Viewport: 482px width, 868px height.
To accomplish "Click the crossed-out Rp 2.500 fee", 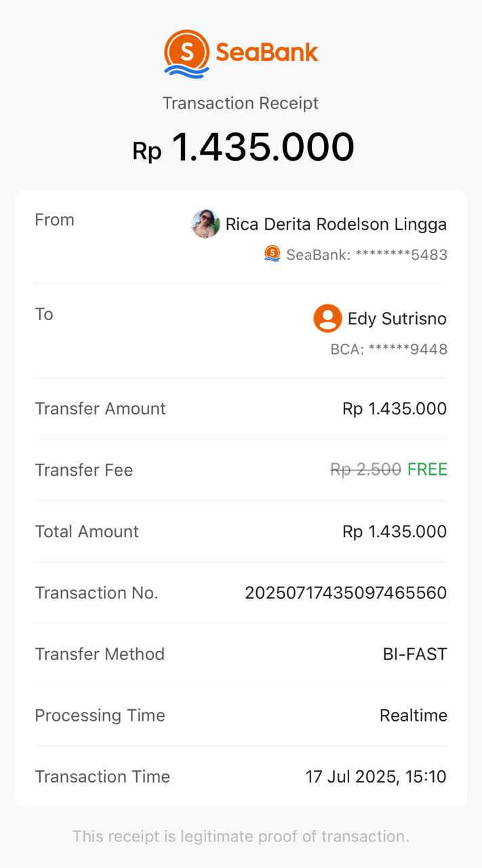I will 365,470.
